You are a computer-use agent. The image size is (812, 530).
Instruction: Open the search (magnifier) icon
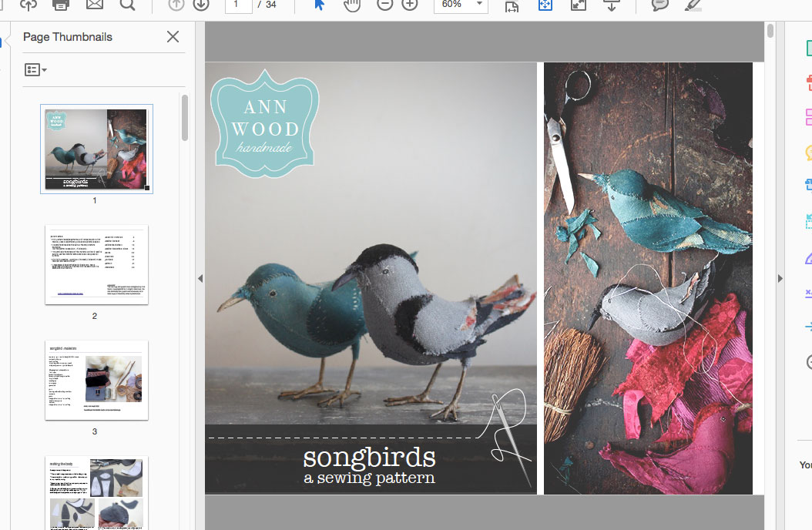[128, 5]
